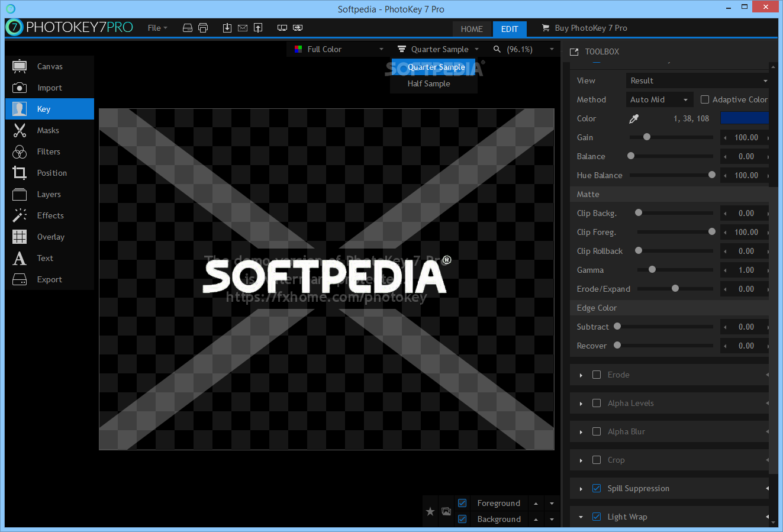Expand the Alpha Levels section arrow
This screenshot has height=532, width=783.
click(x=581, y=404)
